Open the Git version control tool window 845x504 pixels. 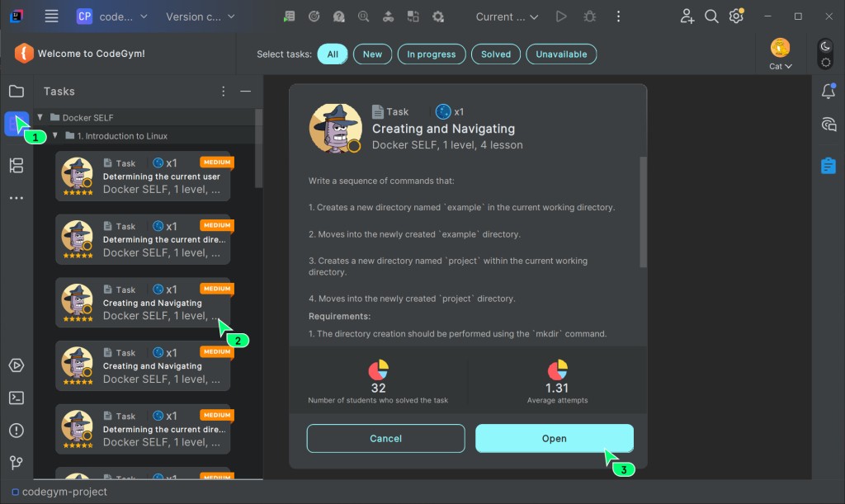coord(17,463)
